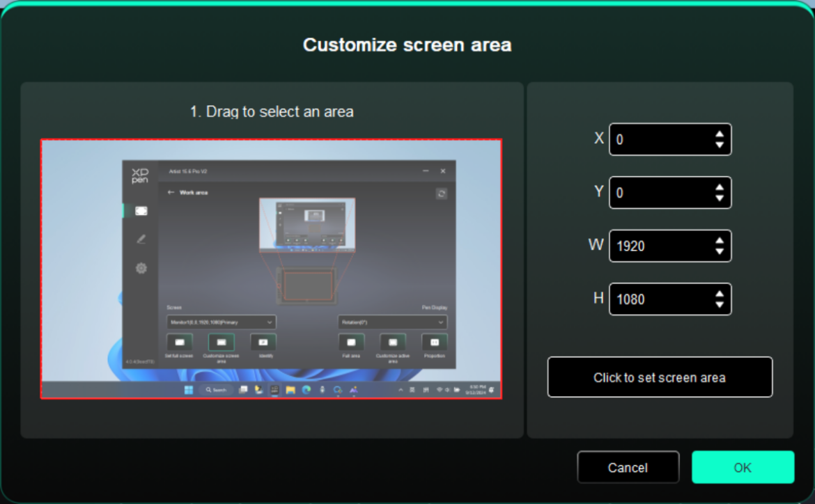Decrease the X value with down arrow

pos(720,145)
